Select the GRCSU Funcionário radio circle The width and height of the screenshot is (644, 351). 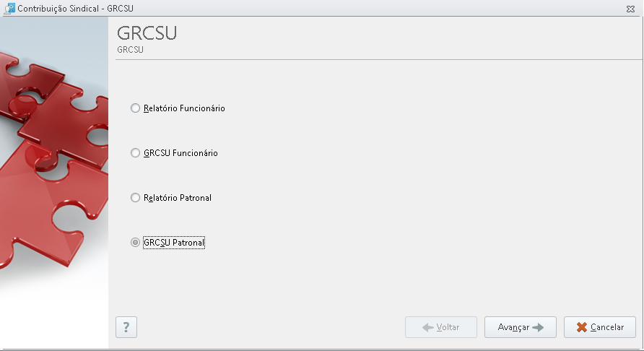coord(135,153)
